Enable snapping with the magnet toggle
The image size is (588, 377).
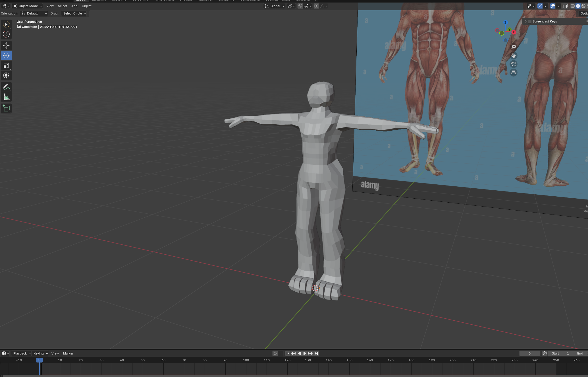[x=300, y=6]
